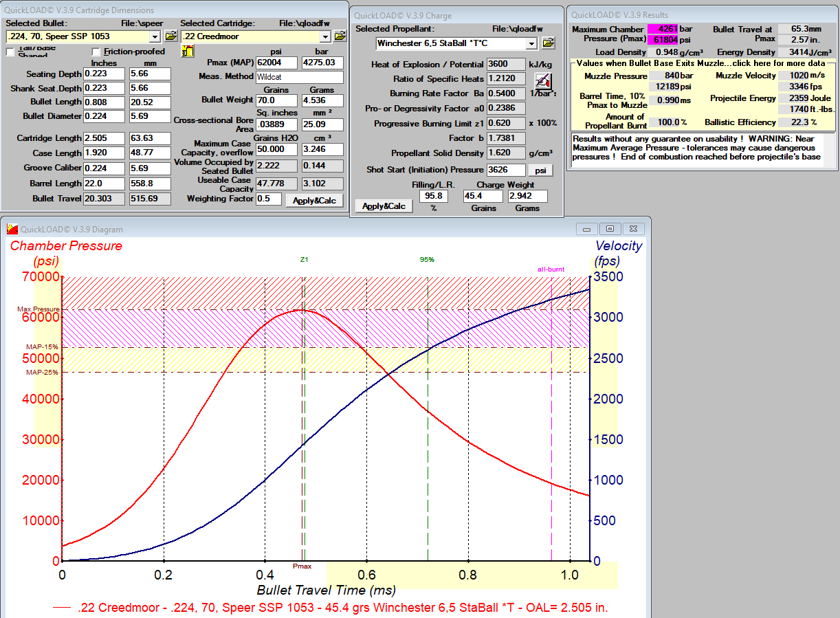Select the Barrel Length inches field
This screenshot has height=618, width=840.
tap(103, 184)
